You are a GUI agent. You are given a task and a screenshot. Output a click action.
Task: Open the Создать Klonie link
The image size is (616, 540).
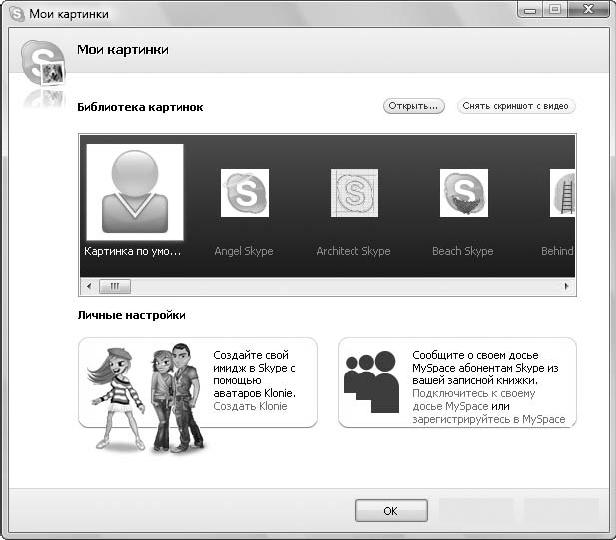[250, 407]
